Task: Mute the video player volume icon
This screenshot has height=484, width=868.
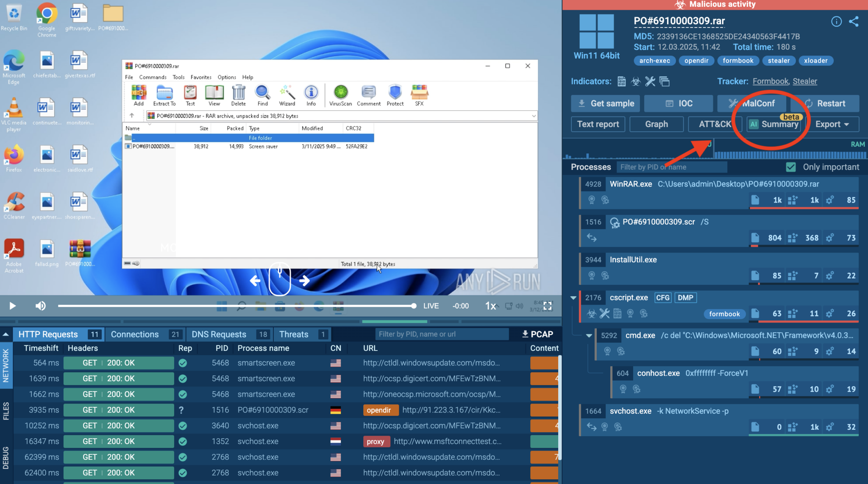Action: click(40, 306)
